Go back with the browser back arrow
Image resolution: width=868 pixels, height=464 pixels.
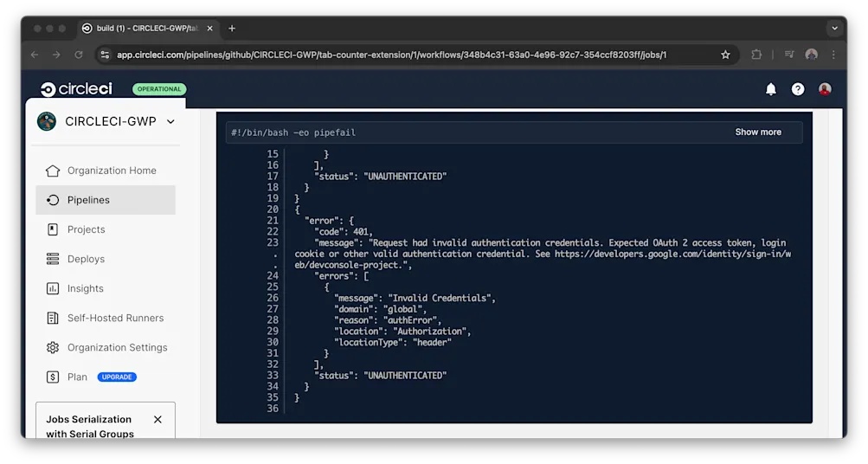click(35, 55)
